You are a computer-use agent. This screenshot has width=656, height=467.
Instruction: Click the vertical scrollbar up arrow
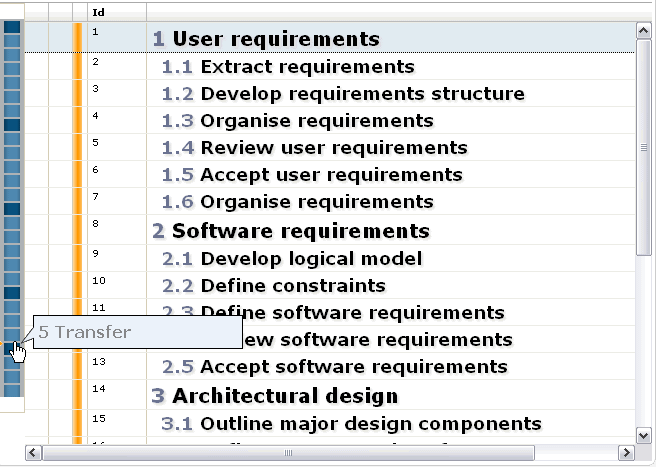click(643, 31)
